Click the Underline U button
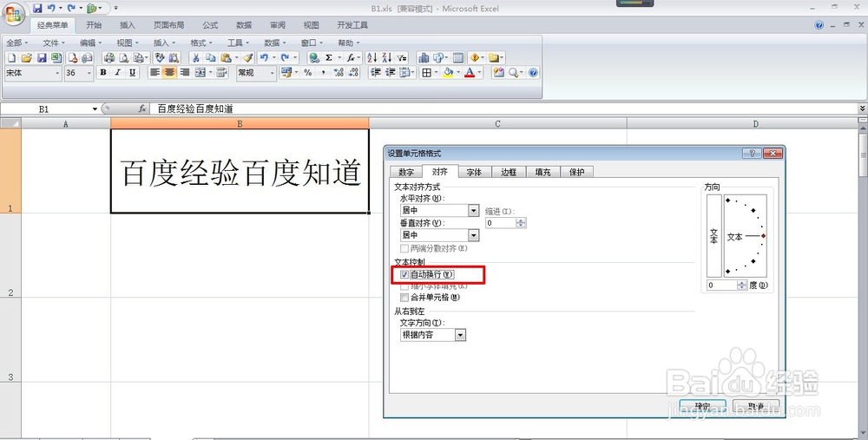The image size is (868, 440). click(x=132, y=73)
